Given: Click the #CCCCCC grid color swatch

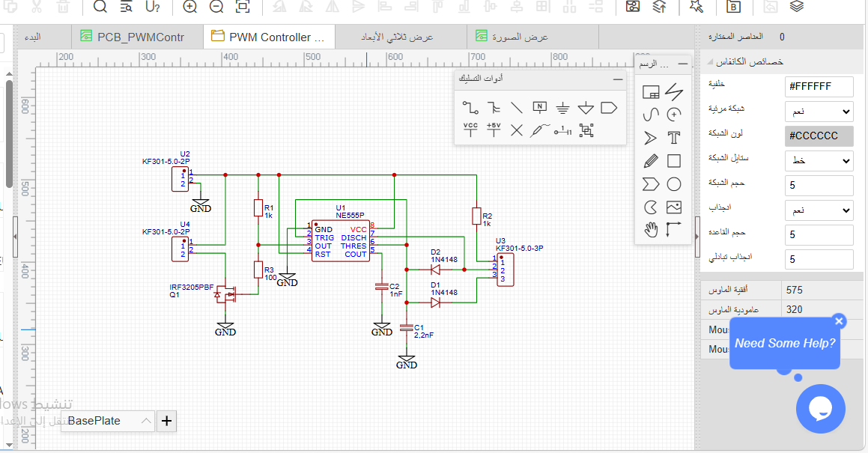Looking at the screenshot, I should (x=819, y=136).
